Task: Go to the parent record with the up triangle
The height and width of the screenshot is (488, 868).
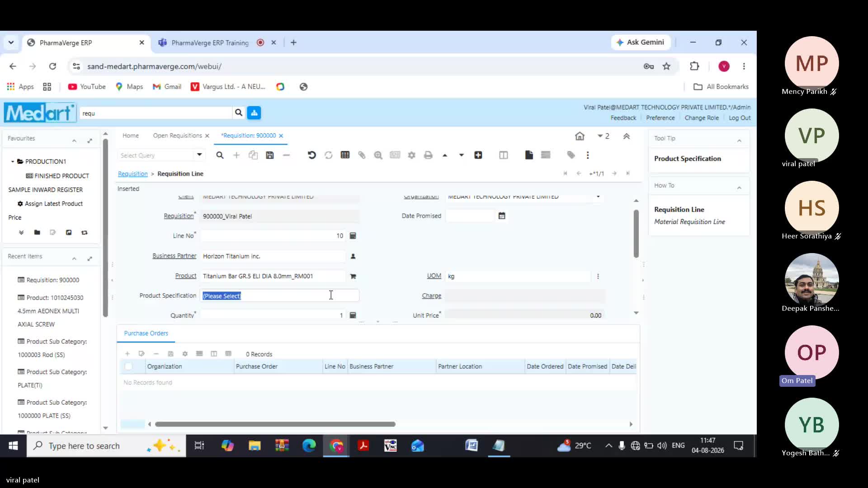Action: (x=445, y=155)
